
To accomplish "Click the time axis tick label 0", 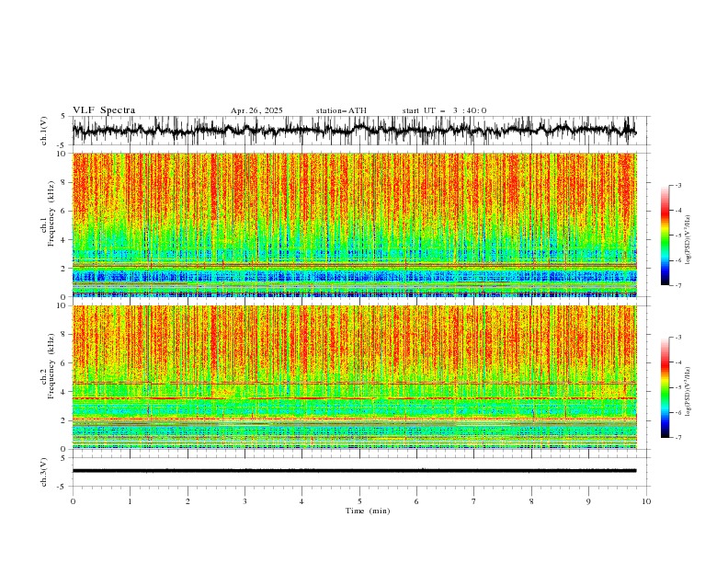I will [73, 501].
